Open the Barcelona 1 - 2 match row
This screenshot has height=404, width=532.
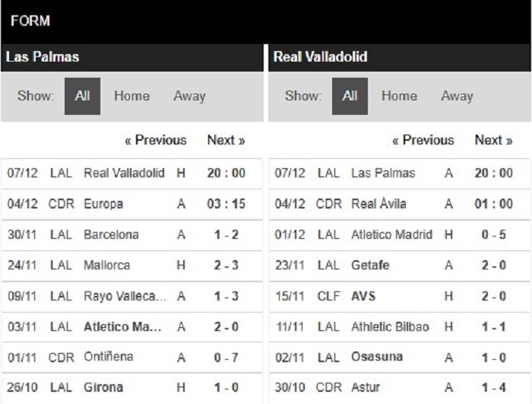[132, 235]
